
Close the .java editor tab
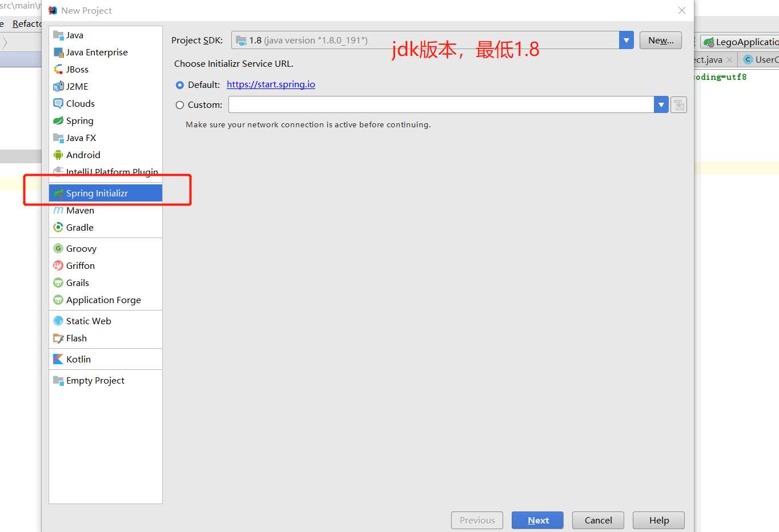coord(729,60)
